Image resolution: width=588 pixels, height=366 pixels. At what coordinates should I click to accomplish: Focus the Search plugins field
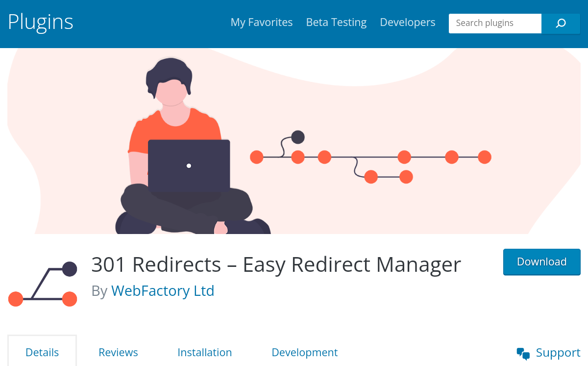(495, 23)
